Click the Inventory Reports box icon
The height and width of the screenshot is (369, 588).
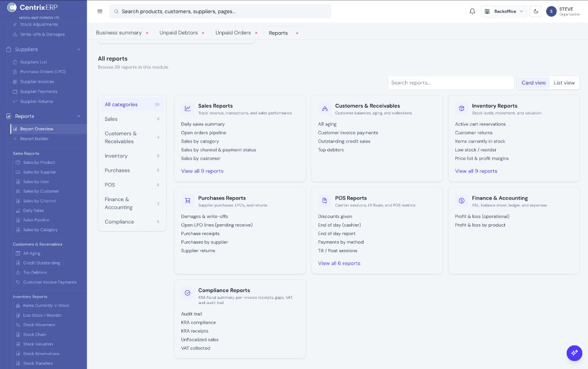(462, 109)
